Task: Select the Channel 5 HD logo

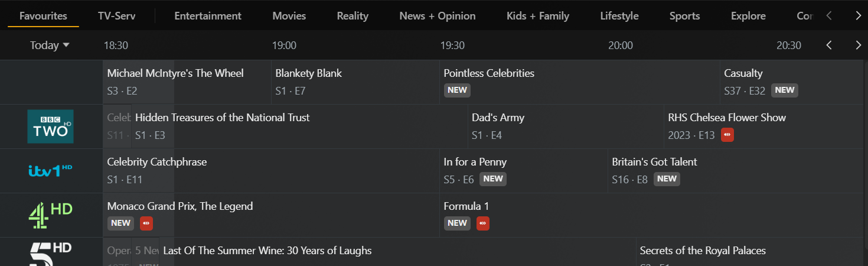Action: pyautogui.click(x=51, y=254)
